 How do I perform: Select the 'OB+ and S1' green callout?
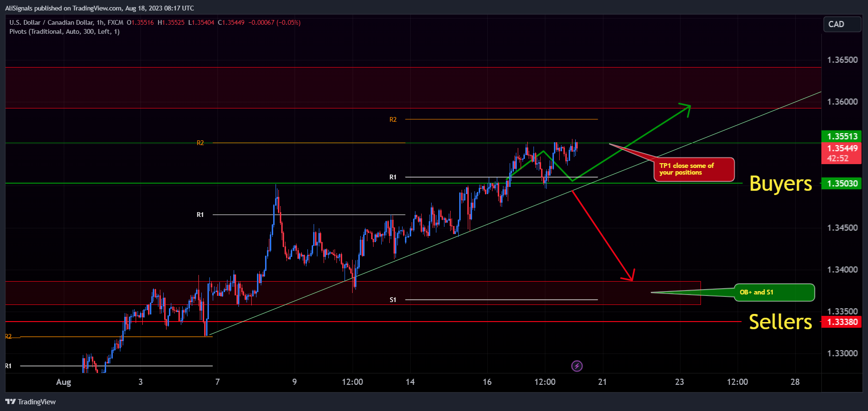(774, 293)
